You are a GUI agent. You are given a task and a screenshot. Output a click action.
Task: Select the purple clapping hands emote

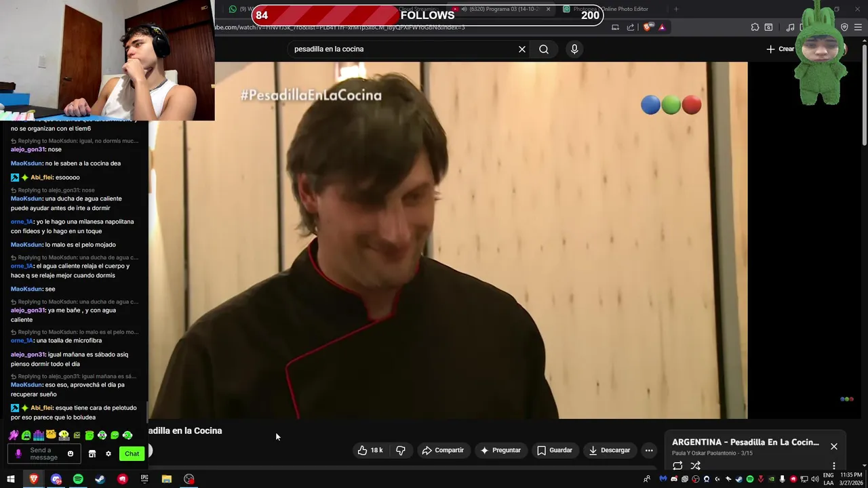coord(14,435)
